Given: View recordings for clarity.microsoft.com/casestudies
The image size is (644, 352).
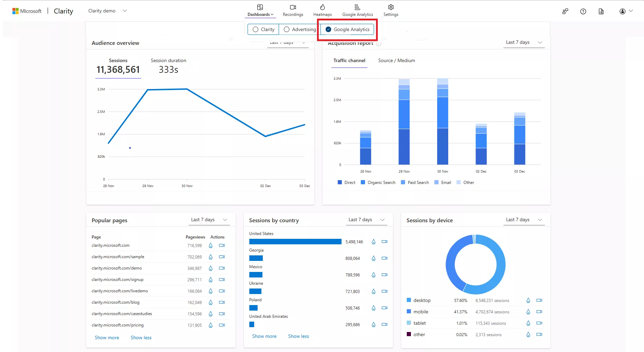Looking at the screenshot, I should 222,314.
